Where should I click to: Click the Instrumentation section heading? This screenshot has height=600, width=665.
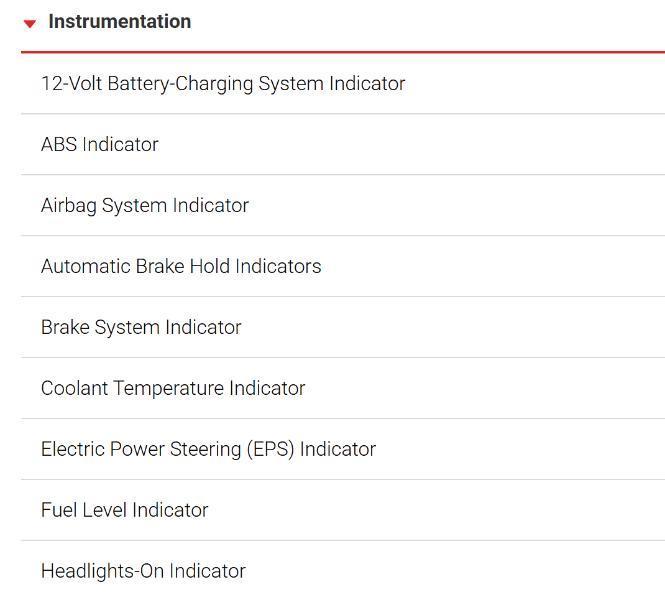[x=119, y=22]
